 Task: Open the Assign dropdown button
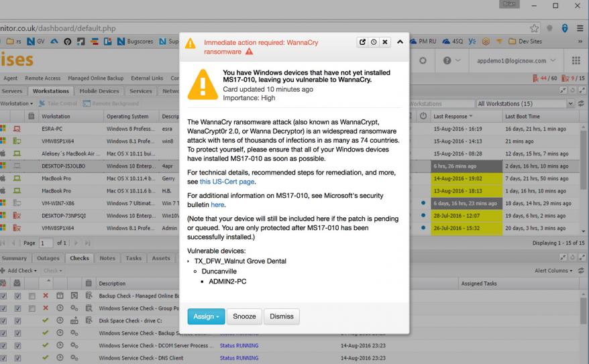click(x=206, y=316)
